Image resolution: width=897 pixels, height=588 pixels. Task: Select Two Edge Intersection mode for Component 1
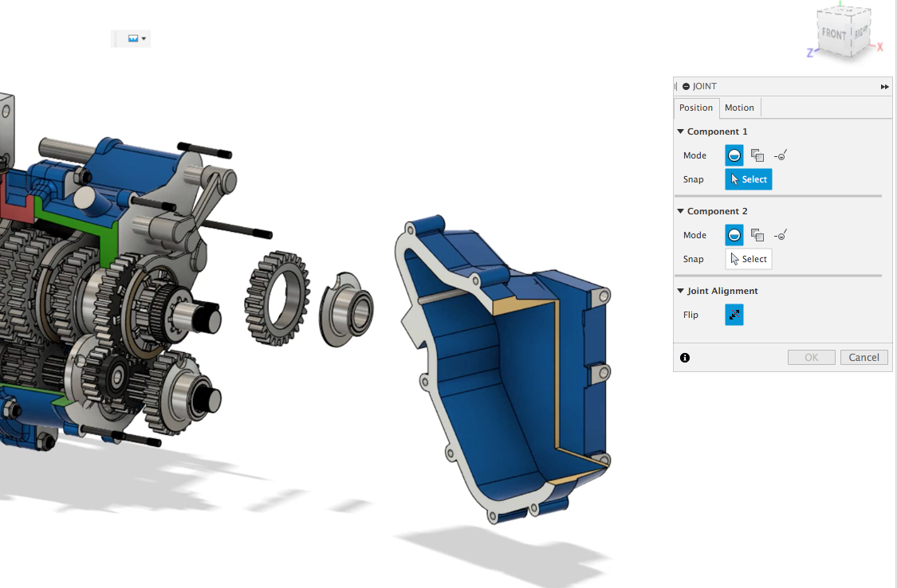781,155
